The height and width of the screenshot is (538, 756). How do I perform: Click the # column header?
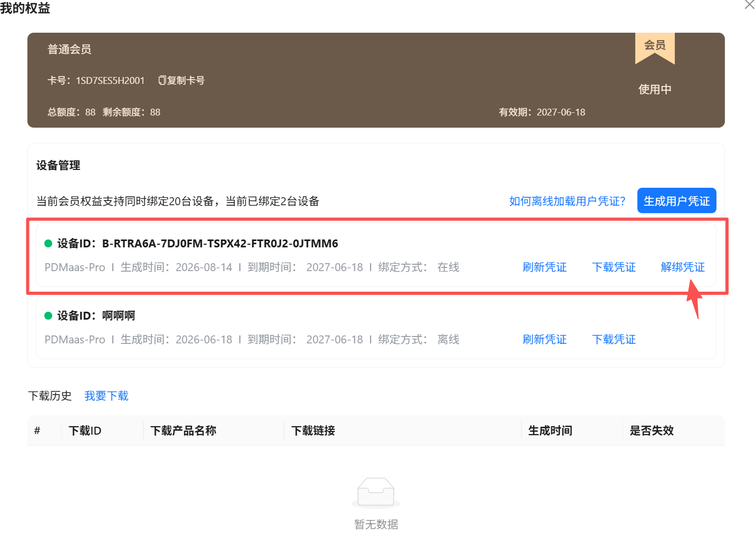[x=37, y=430]
